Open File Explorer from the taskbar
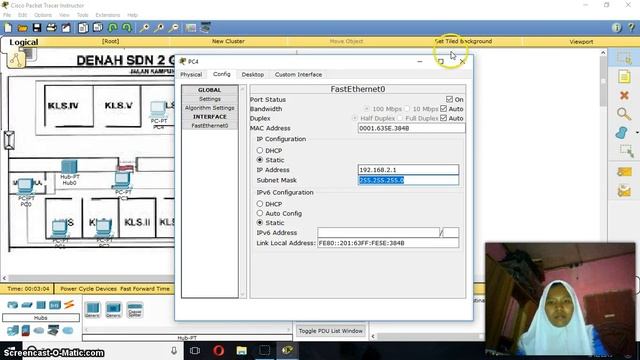This screenshot has height=360, width=640. [242, 351]
